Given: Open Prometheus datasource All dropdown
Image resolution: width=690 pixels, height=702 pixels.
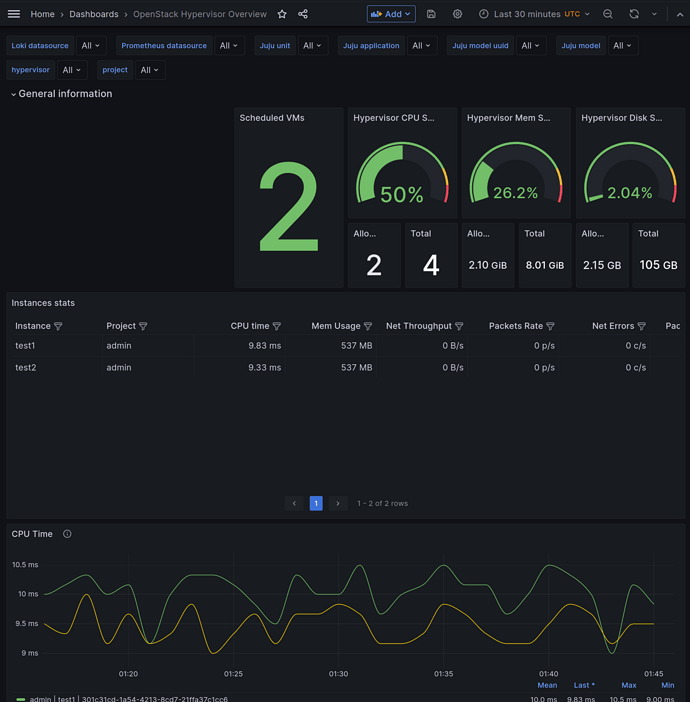Looking at the screenshot, I should pos(229,46).
